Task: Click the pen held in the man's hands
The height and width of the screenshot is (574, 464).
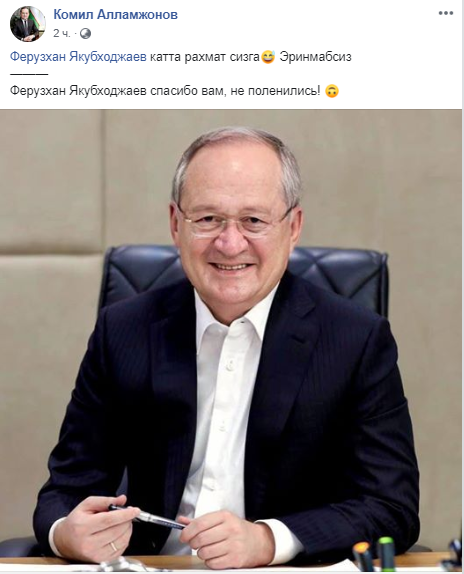Action: (146, 517)
